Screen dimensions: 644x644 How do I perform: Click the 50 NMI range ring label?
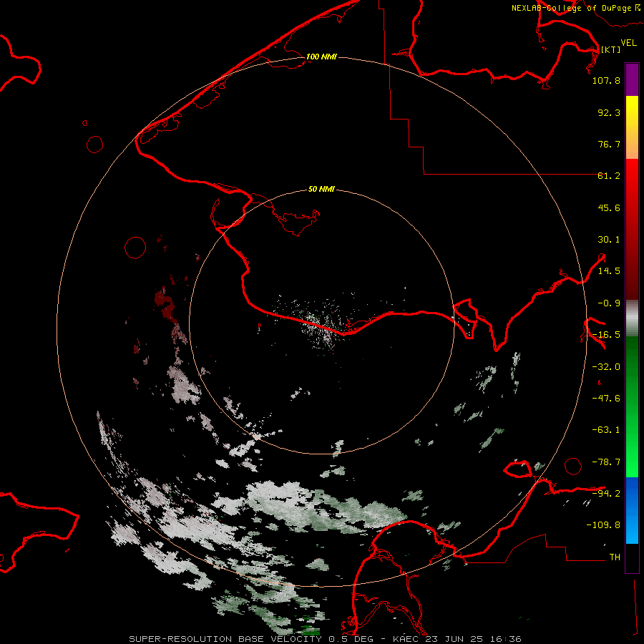tap(321, 189)
